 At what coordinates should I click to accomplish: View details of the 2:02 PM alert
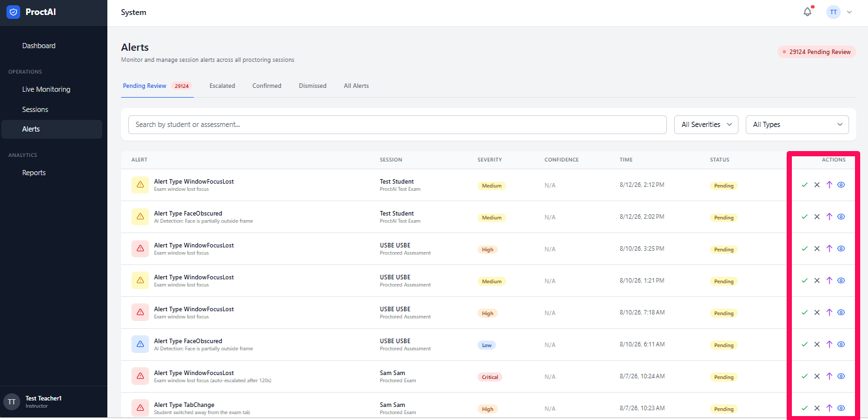point(841,217)
